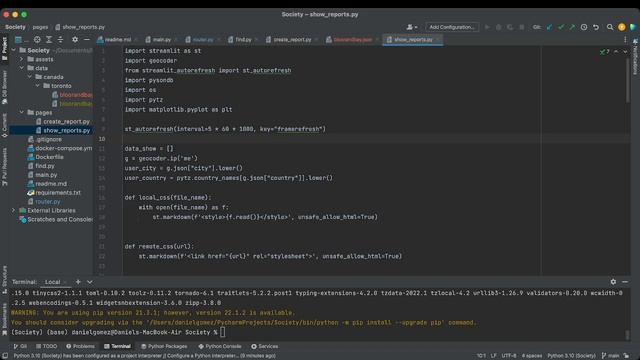
Task: Add a new terminal session
Action: coord(78,282)
